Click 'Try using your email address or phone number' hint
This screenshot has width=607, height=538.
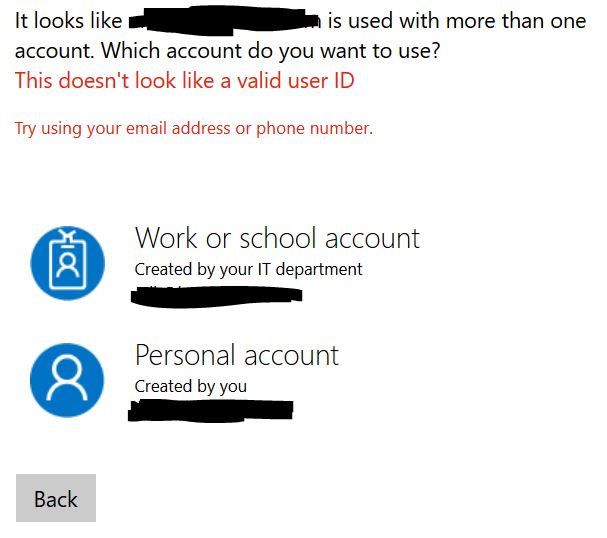coord(194,129)
